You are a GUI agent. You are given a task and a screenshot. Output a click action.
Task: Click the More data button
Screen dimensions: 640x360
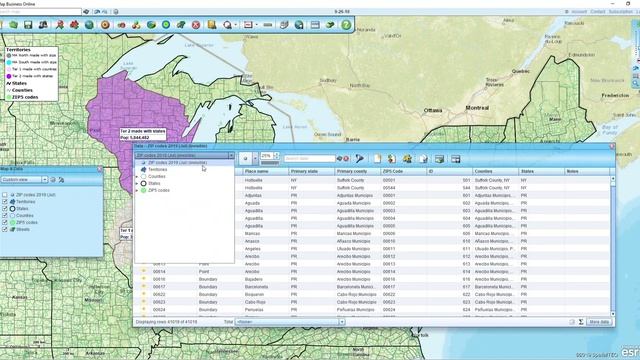[599, 322]
